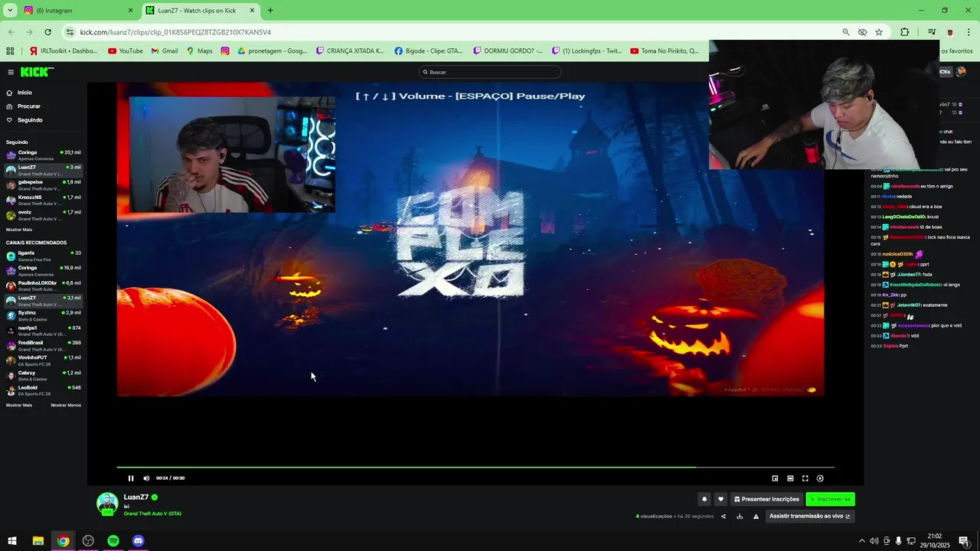Open the Gmail bookmark

(x=165, y=51)
